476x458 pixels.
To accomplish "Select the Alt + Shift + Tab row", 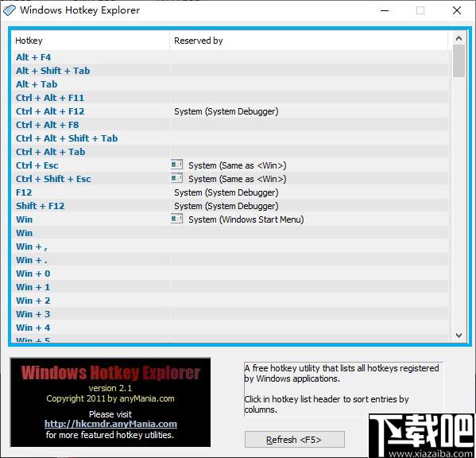I will click(x=230, y=71).
